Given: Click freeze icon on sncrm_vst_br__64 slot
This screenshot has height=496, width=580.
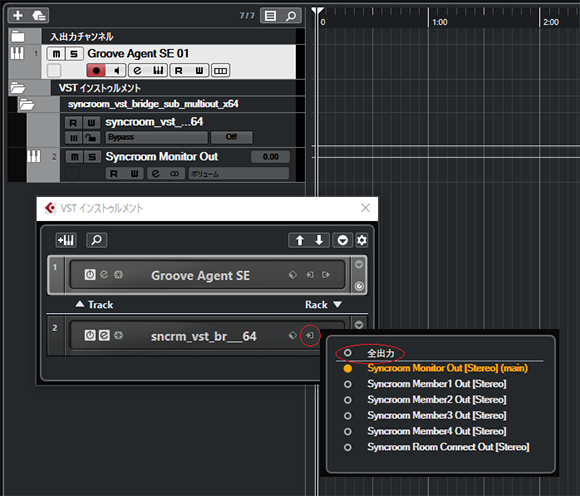Looking at the screenshot, I should pyautogui.click(x=118, y=335).
